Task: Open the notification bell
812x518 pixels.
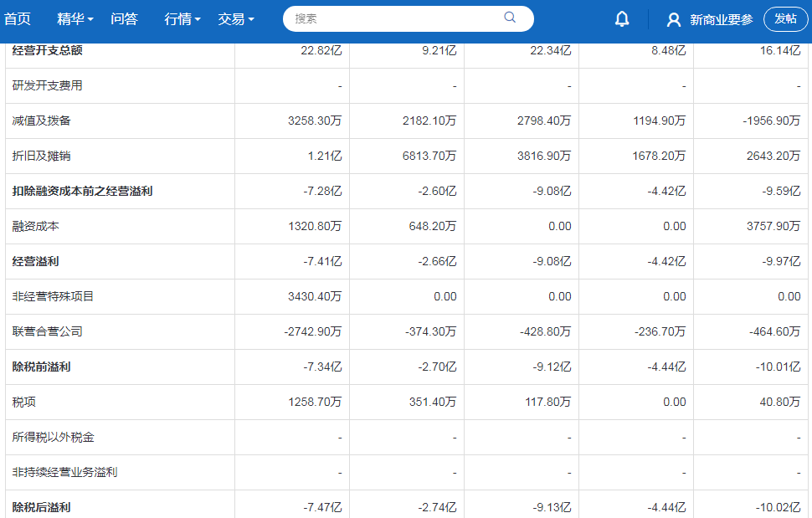Action: (622, 19)
